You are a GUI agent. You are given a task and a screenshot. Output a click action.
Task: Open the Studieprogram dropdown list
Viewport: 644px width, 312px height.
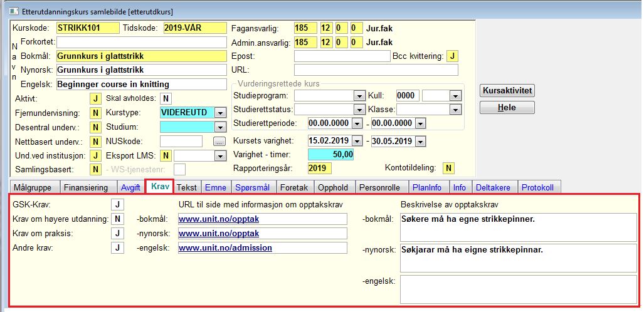[x=359, y=96]
